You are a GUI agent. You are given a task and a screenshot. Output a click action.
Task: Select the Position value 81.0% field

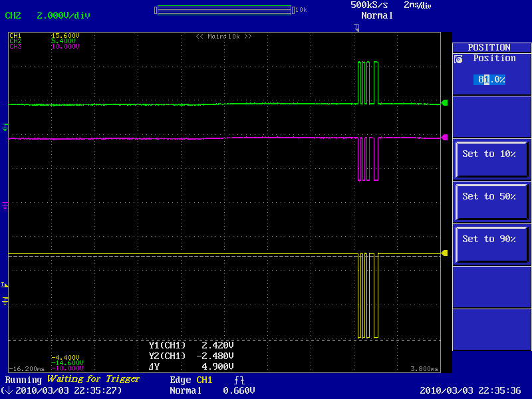(489, 80)
